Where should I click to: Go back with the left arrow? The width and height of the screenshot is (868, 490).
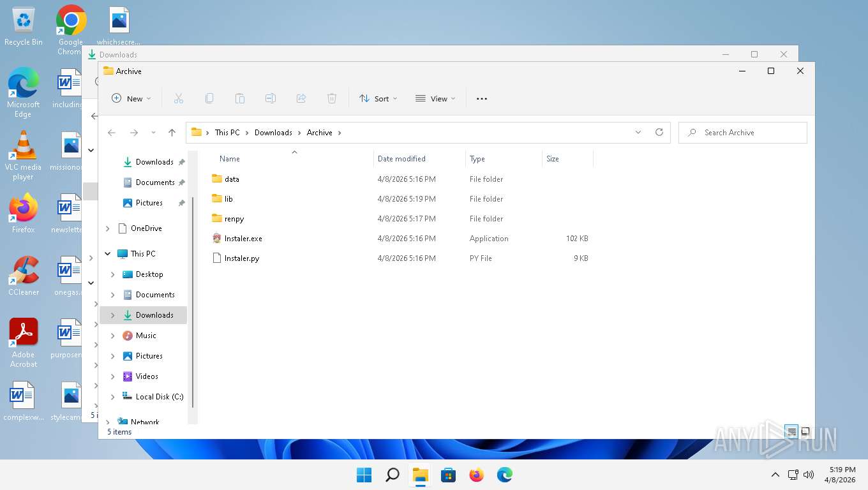tap(112, 133)
